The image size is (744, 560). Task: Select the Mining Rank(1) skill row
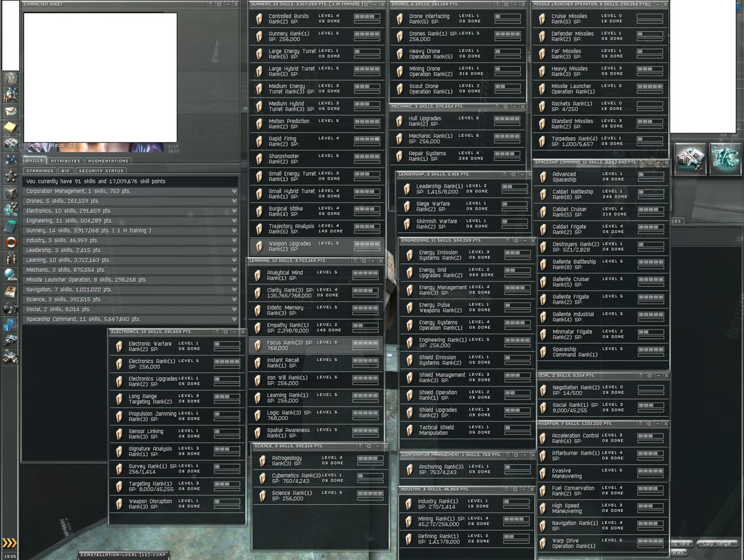pos(467,522)
